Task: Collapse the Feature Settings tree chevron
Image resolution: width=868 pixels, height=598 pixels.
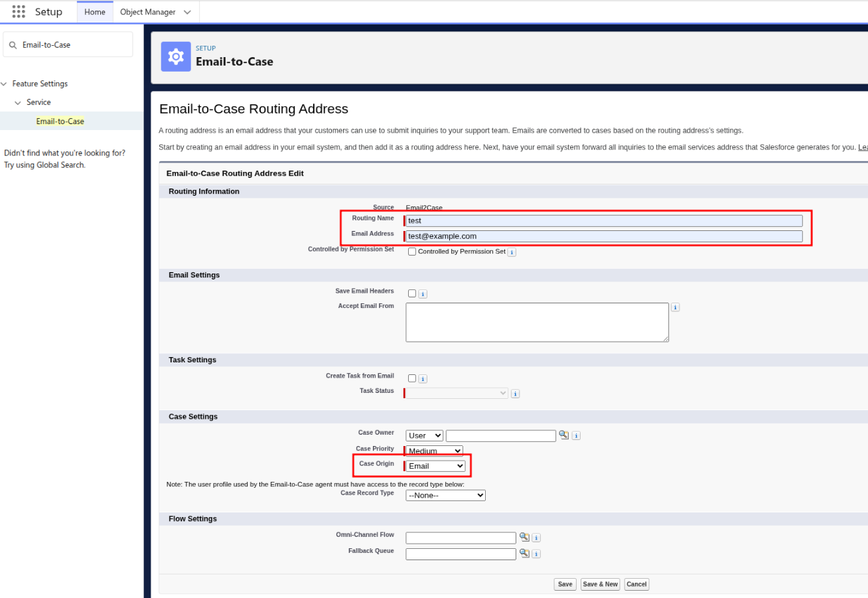Action: pyautogui.click(x=5, y=84)
